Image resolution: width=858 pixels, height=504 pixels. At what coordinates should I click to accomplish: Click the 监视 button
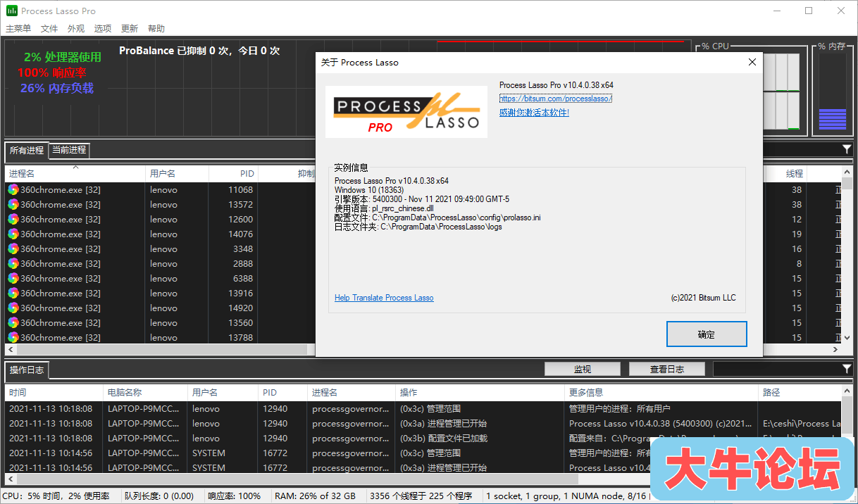(583, 369)
